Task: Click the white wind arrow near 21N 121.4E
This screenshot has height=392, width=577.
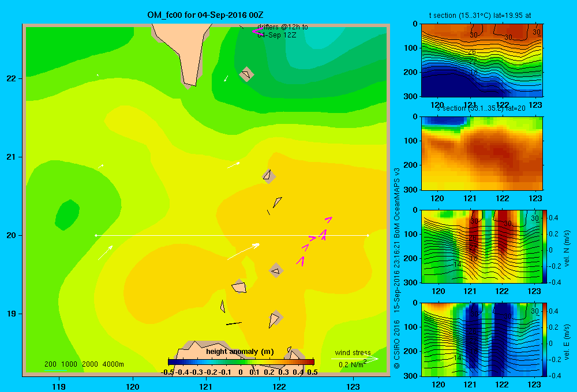Action: (x=233, y=165)
